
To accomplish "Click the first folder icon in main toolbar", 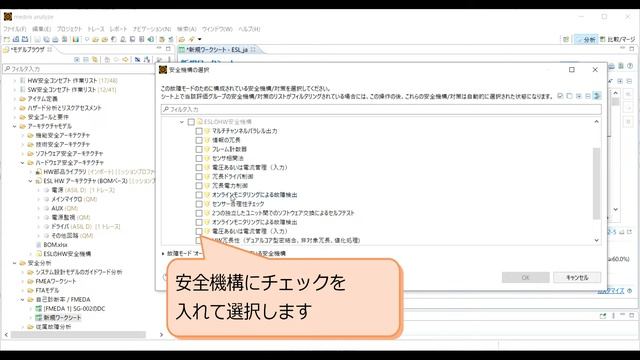I will point(96,39).
